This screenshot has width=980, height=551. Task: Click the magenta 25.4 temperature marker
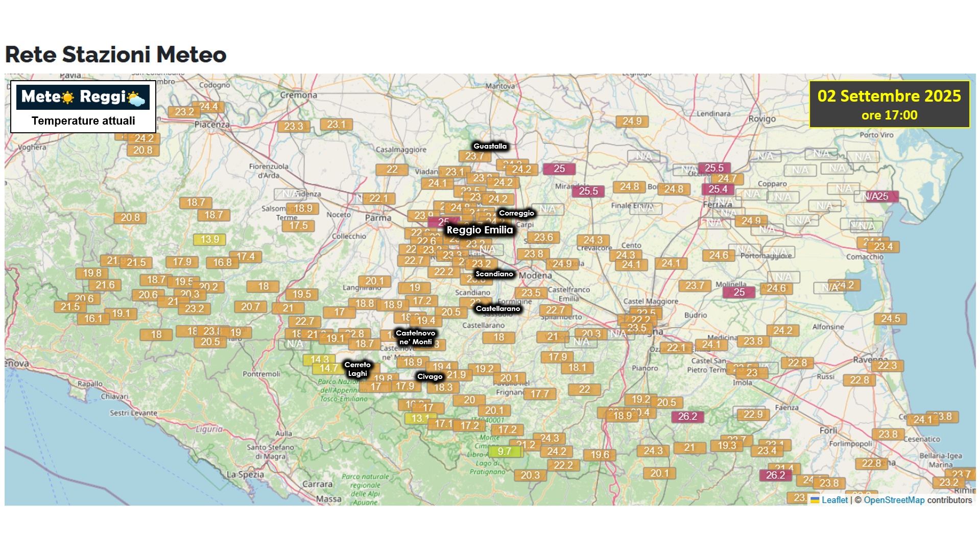718,189
